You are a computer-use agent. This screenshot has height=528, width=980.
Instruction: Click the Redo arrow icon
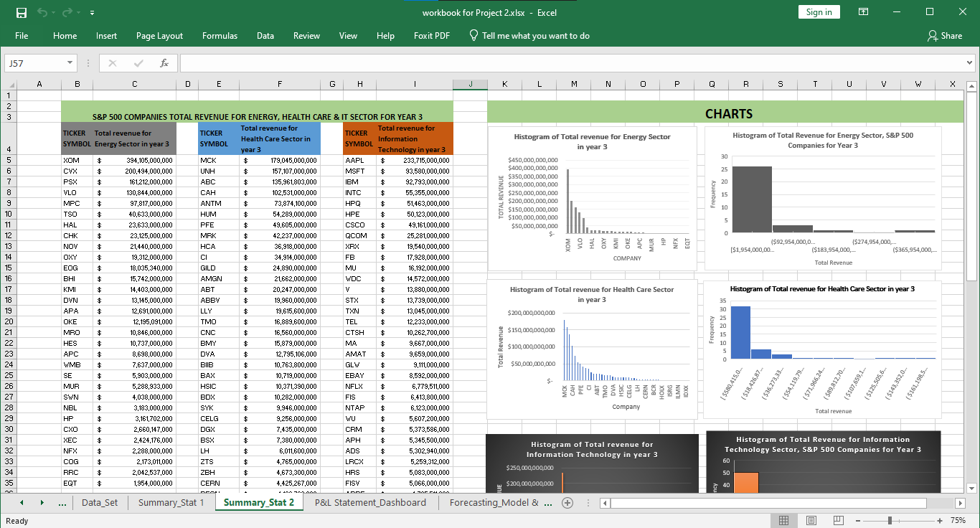pyautogui.click(x=67, y=12)
